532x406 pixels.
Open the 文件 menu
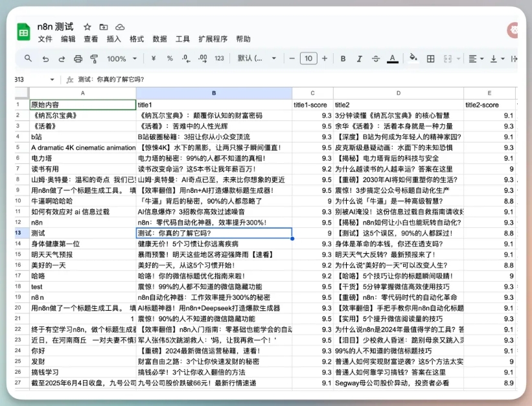click(45, 39)
